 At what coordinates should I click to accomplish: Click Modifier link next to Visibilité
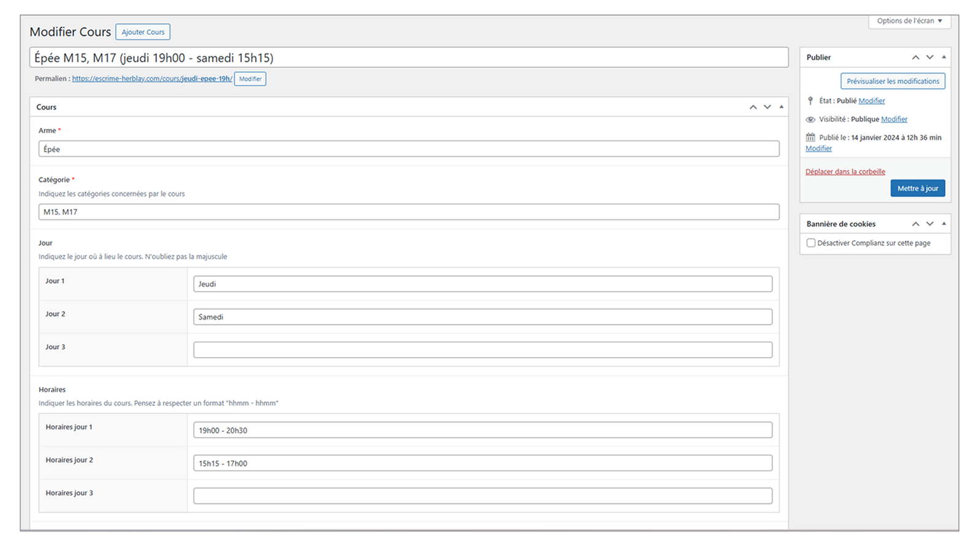[x=894, y=119]
